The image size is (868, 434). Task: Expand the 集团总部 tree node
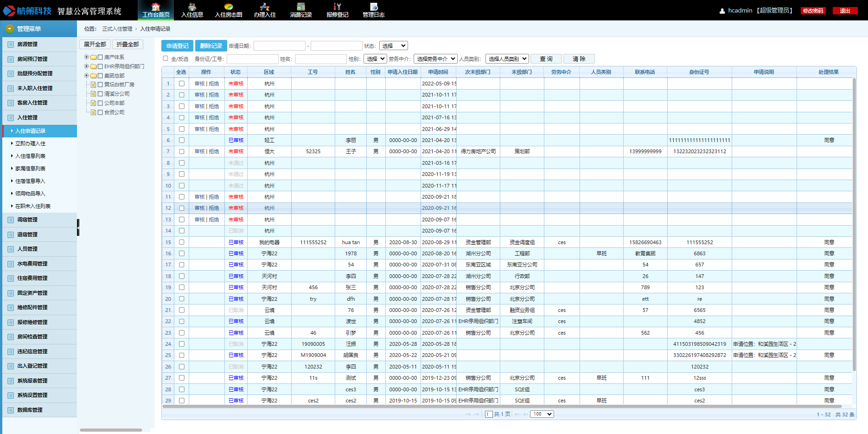click(86, 75)
